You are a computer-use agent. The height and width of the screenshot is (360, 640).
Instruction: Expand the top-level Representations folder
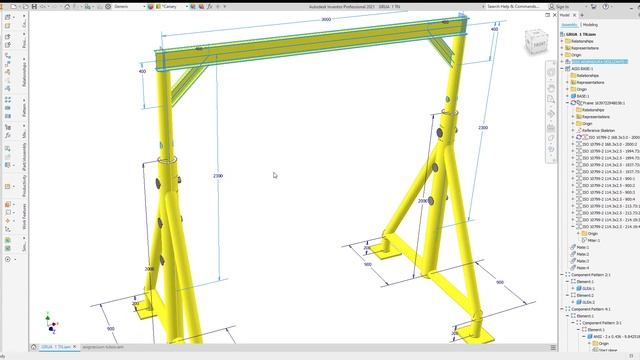(x=562, y=48)
